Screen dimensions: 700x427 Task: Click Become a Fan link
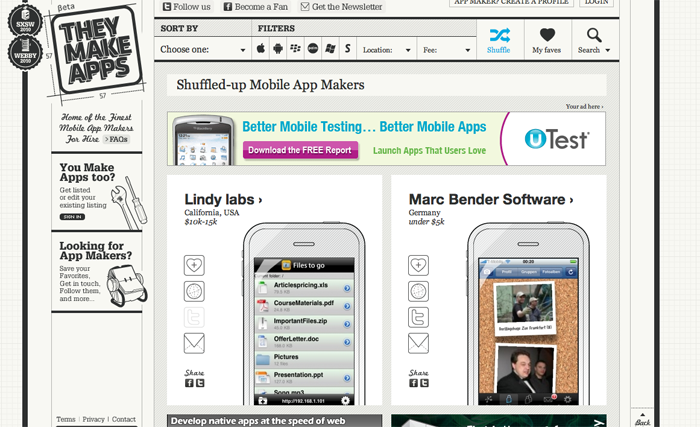point(256,7)
